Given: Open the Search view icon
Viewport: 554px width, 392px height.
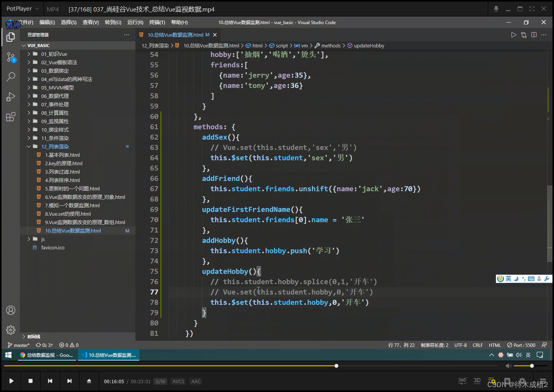Looking at the screenshot, I should point(11,77).
